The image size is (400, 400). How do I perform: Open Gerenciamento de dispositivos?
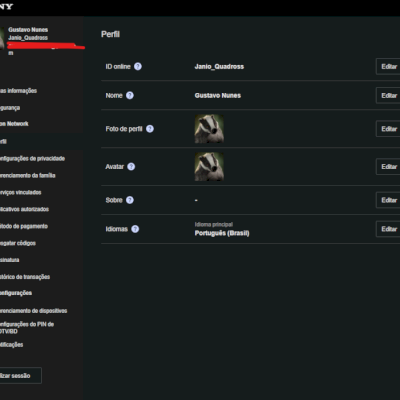[33, 311]
